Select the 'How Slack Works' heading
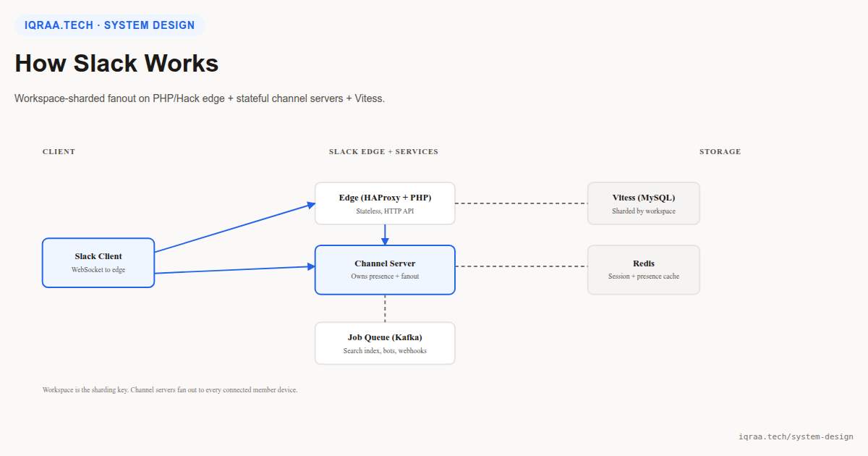868x456 pixels. pos(116,63)
